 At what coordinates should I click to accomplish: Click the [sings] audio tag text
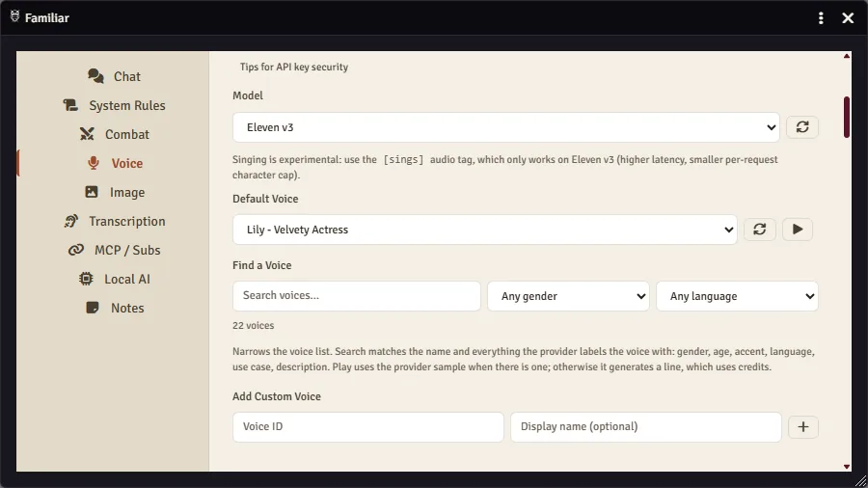click(x=403, y=159)
